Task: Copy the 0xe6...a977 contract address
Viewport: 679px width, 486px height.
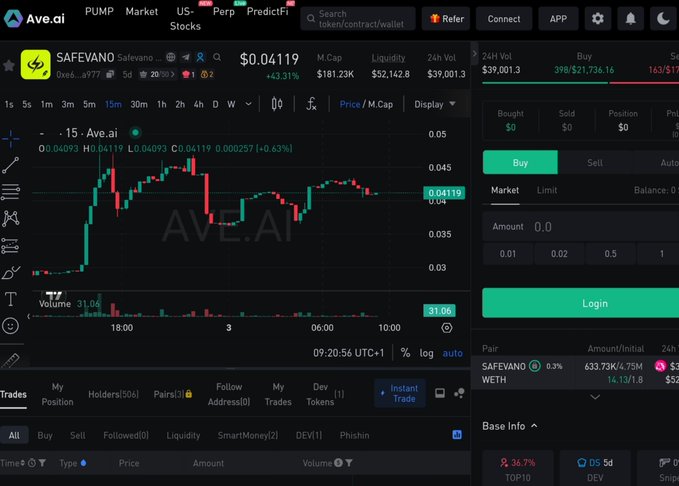Action: point(110,74)
